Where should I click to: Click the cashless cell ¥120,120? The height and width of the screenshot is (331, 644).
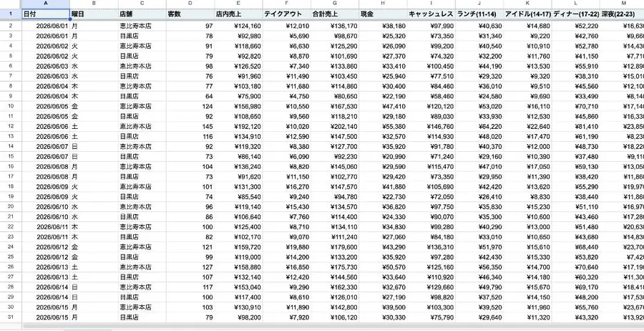point(431,106)
